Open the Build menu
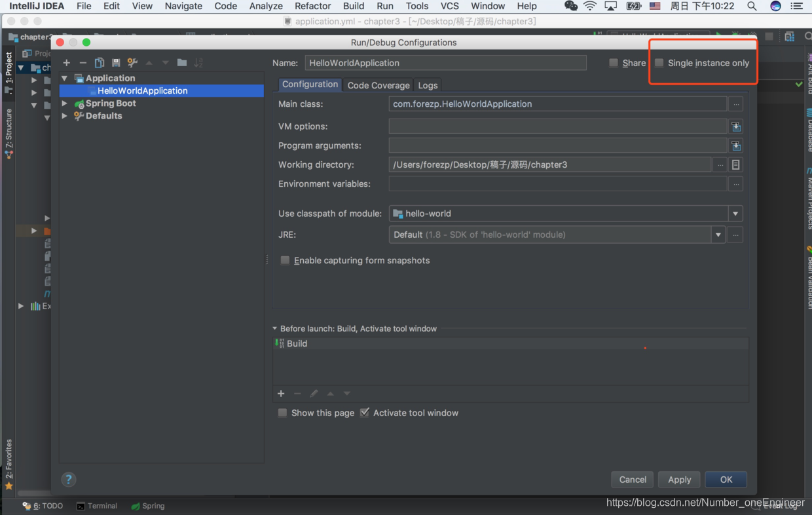Screen dimensions: 812x515 click(x=354, y=7)
